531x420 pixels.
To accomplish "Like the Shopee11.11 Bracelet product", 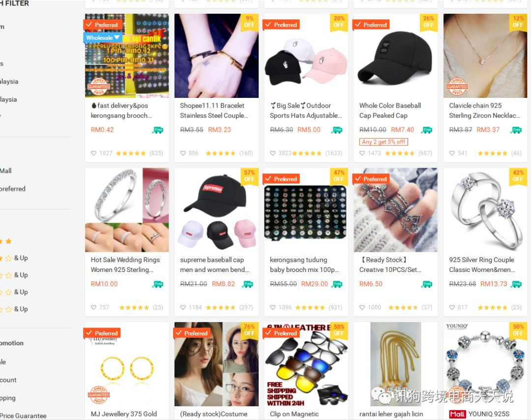I will pos(183,153).
